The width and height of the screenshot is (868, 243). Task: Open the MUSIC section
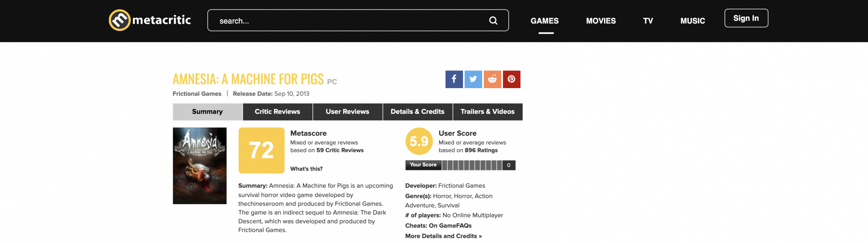pyautogui.click(x=692, y=21)
